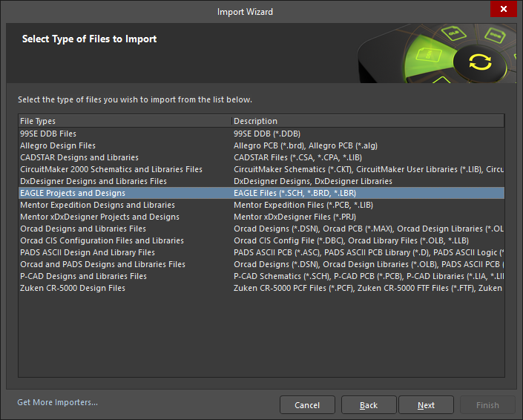Screen dimensions: 523x420
Task: Click the CircuitMaker Schematics (*.CKT) description cell
Action: point(369,169)
